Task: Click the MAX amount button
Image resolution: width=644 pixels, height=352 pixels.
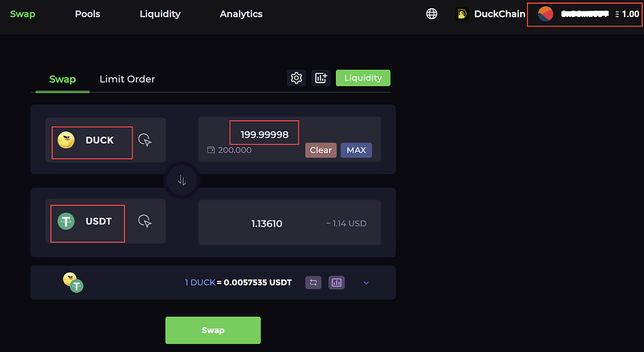Action: [x=356, y=150]
